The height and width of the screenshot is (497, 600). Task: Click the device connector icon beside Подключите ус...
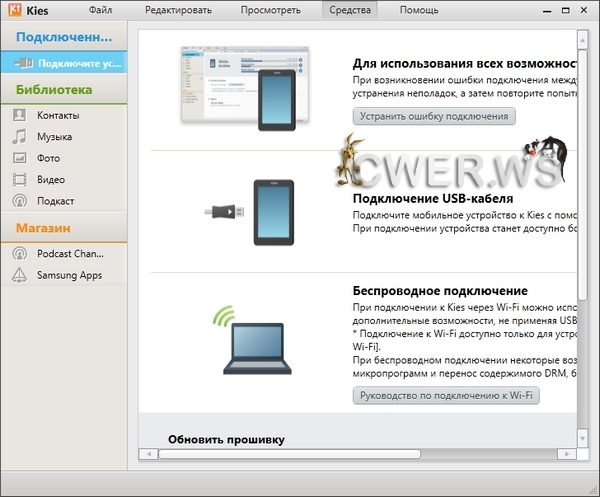24,63
